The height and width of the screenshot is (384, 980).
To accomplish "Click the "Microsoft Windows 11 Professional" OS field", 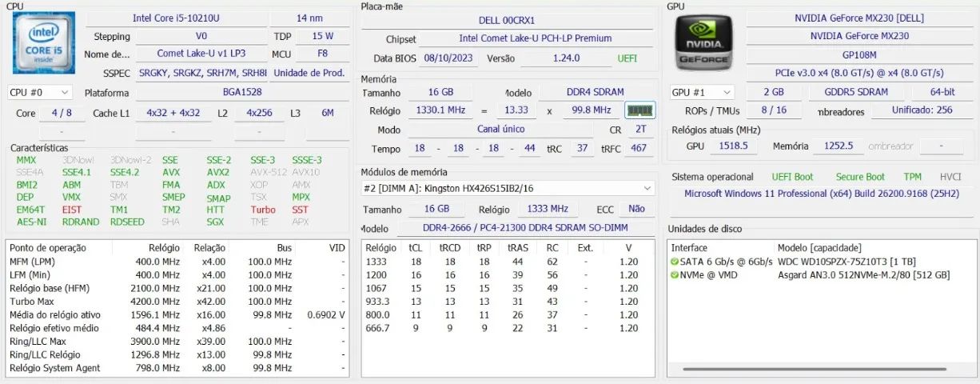I will [823, 194].
